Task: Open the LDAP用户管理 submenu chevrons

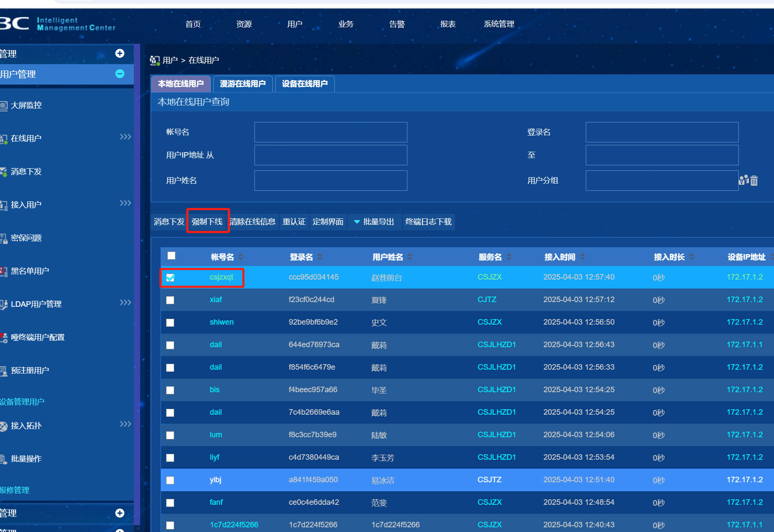Action: [x=125, y=303]
